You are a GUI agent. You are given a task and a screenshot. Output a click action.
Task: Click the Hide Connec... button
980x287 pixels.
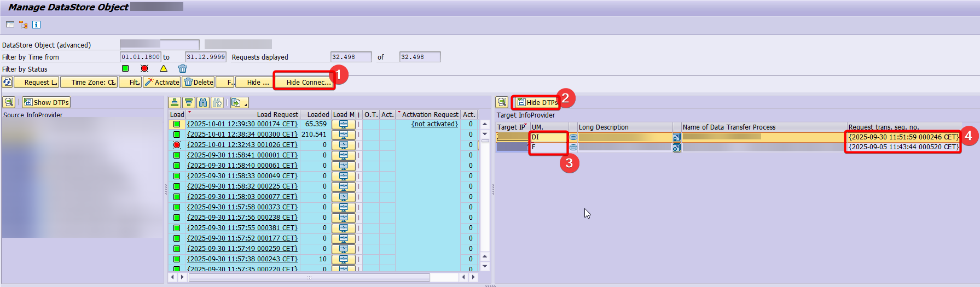304,82
